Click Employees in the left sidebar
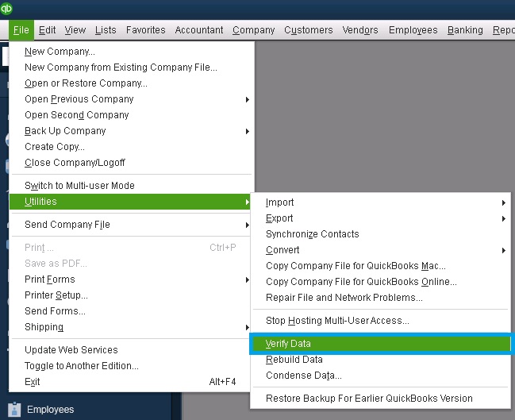 point(50,410)
